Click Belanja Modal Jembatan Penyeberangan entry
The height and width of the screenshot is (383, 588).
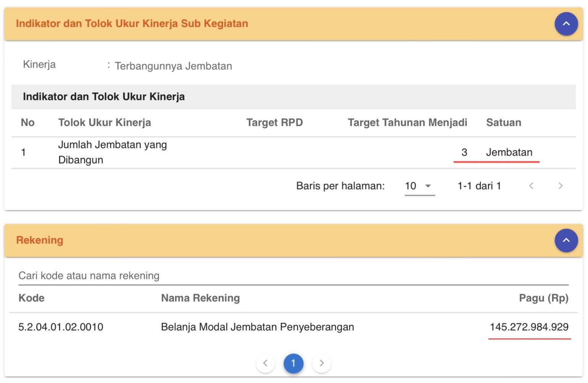pyautogui.click(x=257, y=327)
